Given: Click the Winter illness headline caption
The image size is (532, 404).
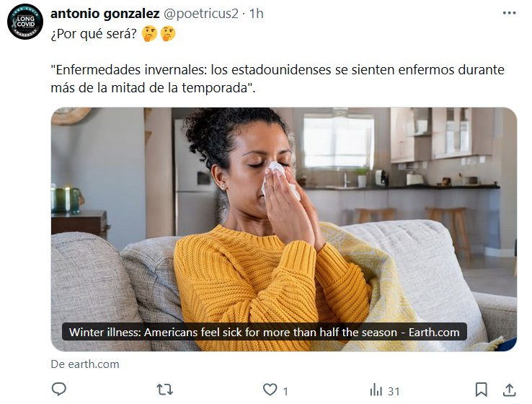Looking at the screenshot, I should (265, 332).
